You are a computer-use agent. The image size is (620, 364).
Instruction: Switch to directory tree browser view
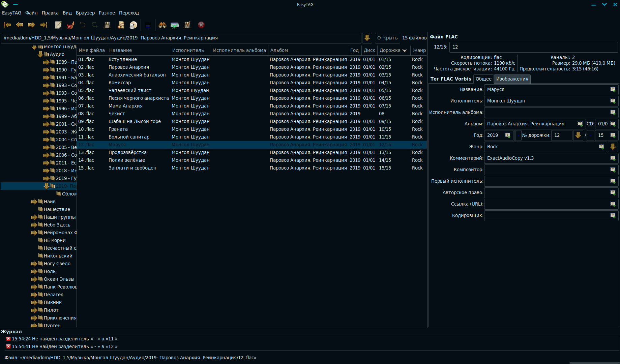pyautogui.click(x=121, y=25)
